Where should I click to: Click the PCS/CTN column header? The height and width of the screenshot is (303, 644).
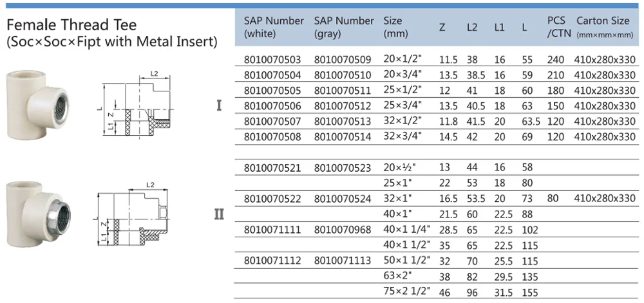coord(556,26)
